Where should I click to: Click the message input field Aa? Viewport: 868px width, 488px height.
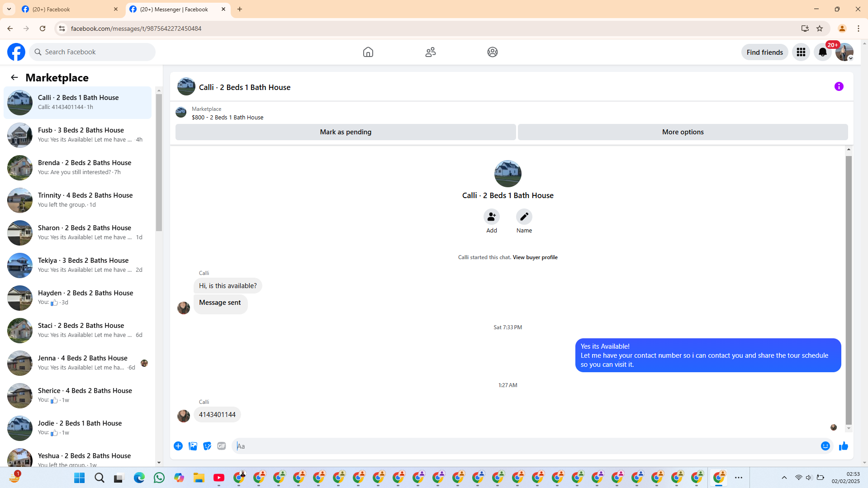coord(525,446)
